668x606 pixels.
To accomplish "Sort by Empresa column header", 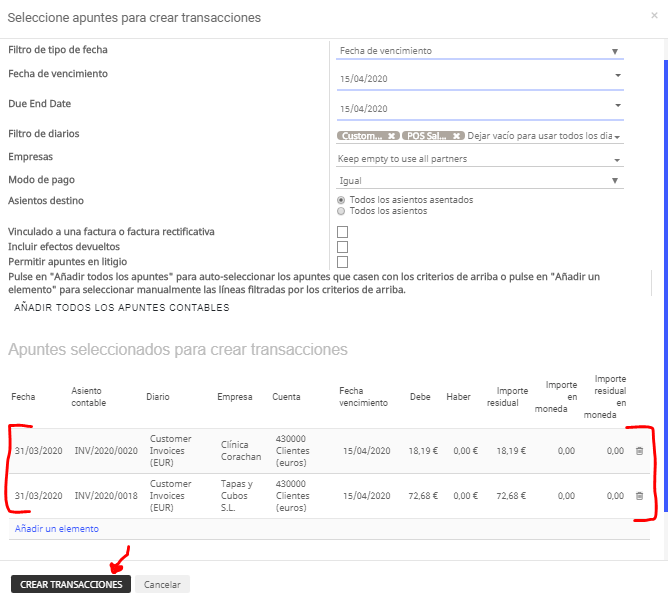I will pos(235,397).
